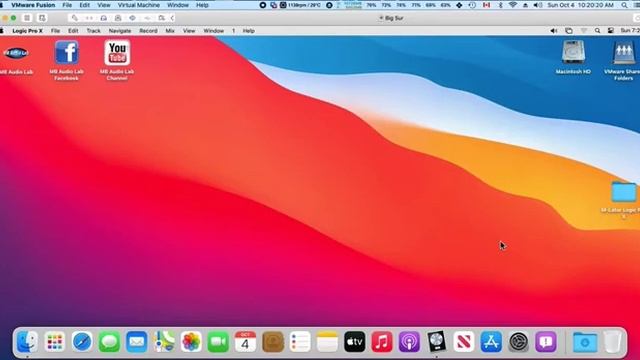Click the host Bluetooth status icon

pos(500,5)
